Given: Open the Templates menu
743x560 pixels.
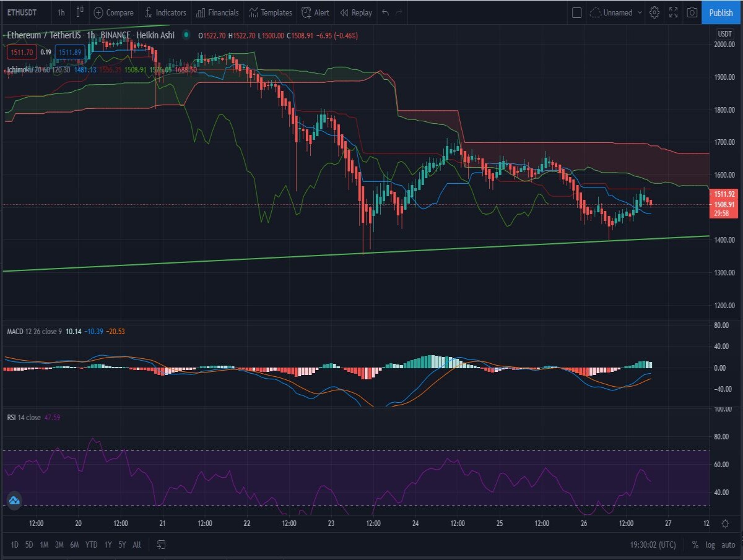Looking at the screenshot, I should 270,12.
